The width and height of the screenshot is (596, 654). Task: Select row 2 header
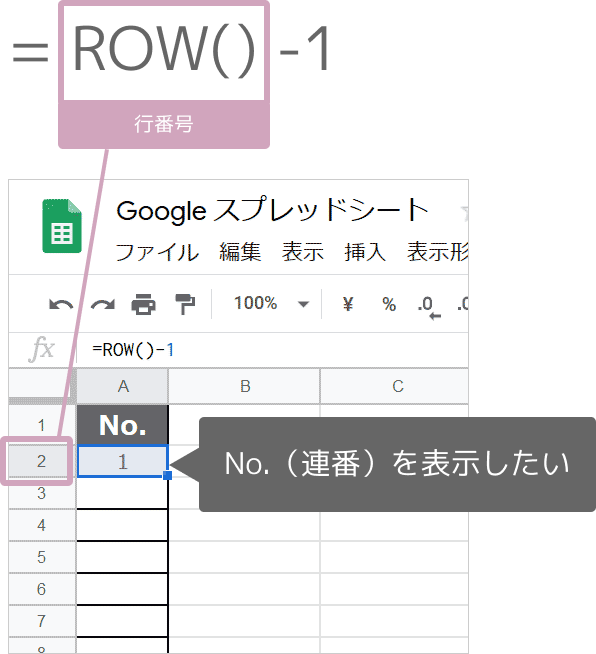(42, 461)
